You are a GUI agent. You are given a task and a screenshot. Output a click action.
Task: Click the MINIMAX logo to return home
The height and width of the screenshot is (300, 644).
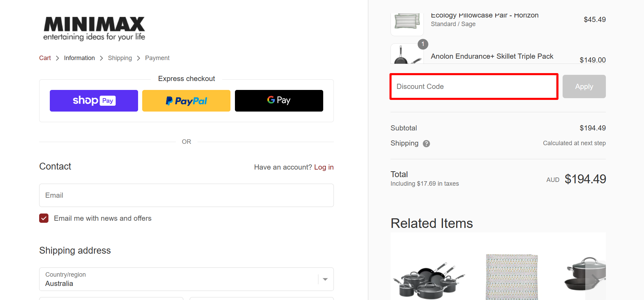93,28
